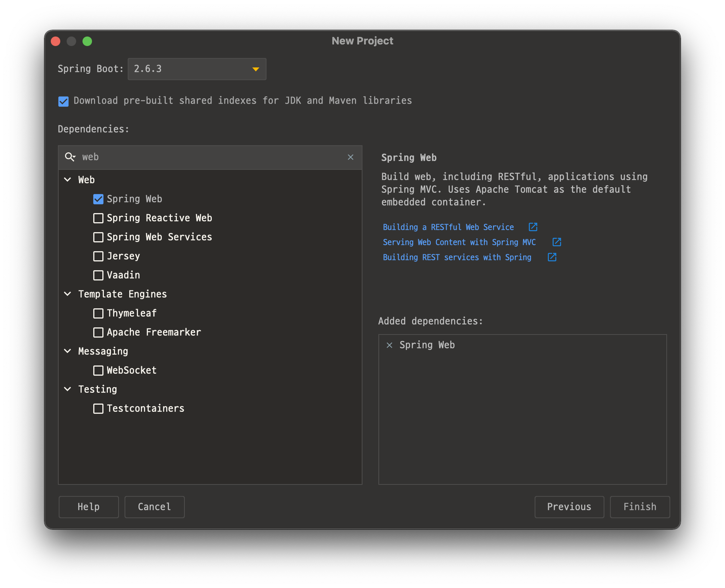Select the Messaging tree row label
725x588 pixels.
[103, 351]
